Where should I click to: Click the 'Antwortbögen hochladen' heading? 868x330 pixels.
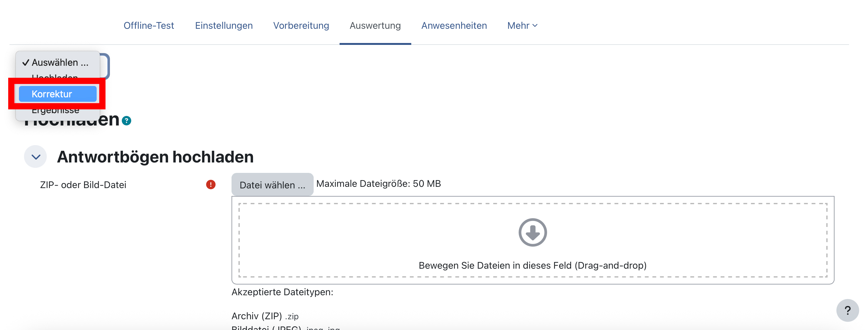tap(155, 157)
